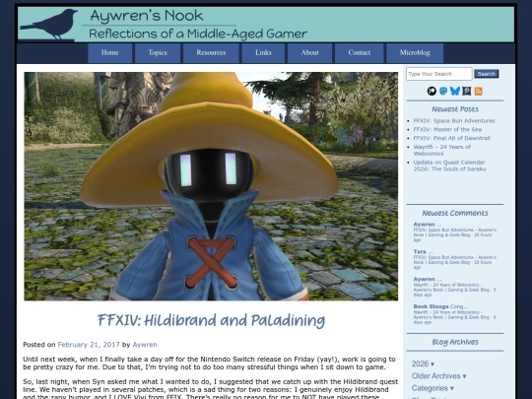Open the Microblog nav item
The image size is (532, 399).
coord(415,53)
